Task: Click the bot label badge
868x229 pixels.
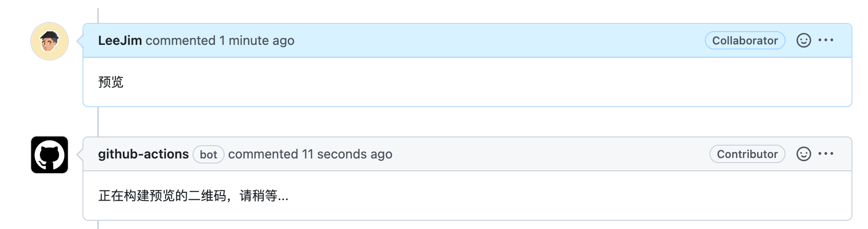Action: [209, 154]
